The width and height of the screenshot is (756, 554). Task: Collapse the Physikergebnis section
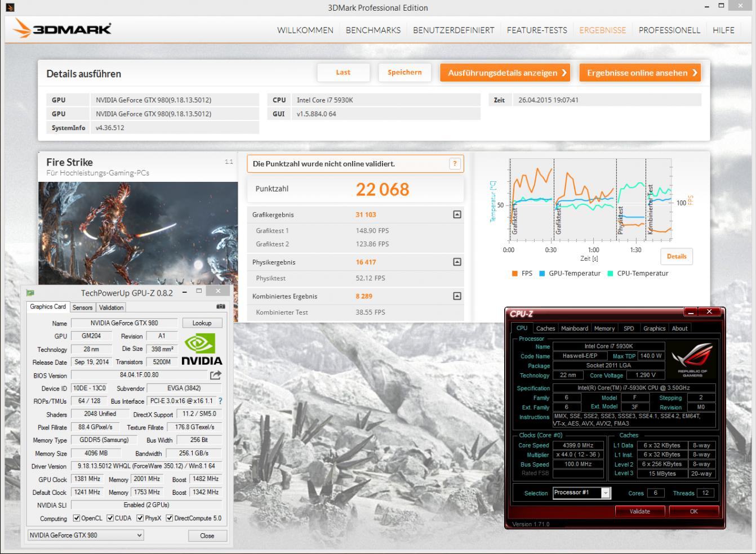[x=457, y=262]
